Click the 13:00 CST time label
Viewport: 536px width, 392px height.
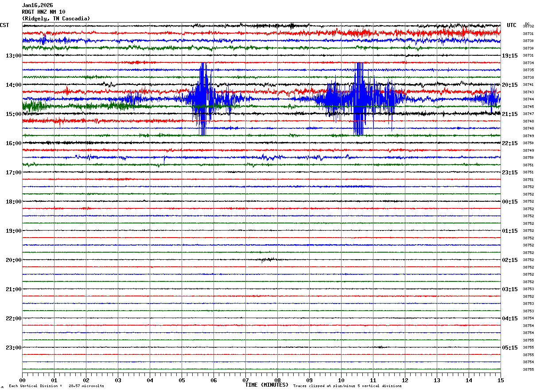[13, 56]
